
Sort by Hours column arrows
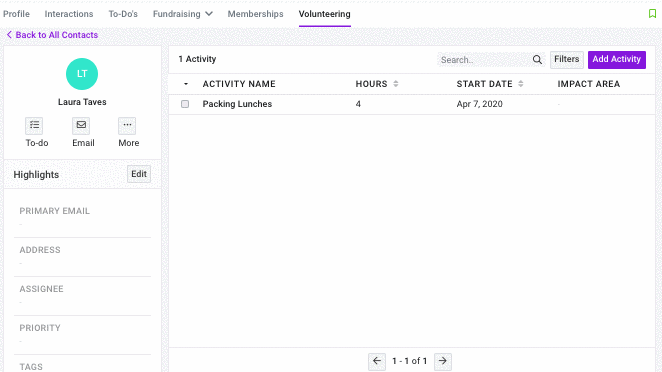click(396, 84)
